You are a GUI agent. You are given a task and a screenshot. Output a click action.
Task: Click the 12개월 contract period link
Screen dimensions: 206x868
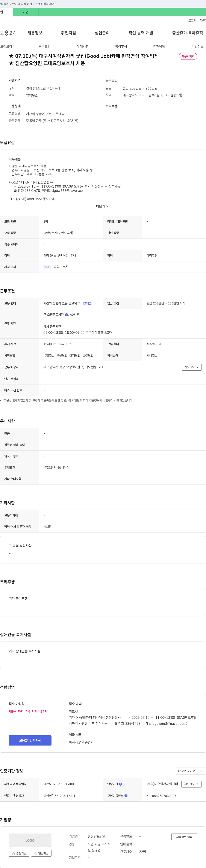[x=87, y=303]
